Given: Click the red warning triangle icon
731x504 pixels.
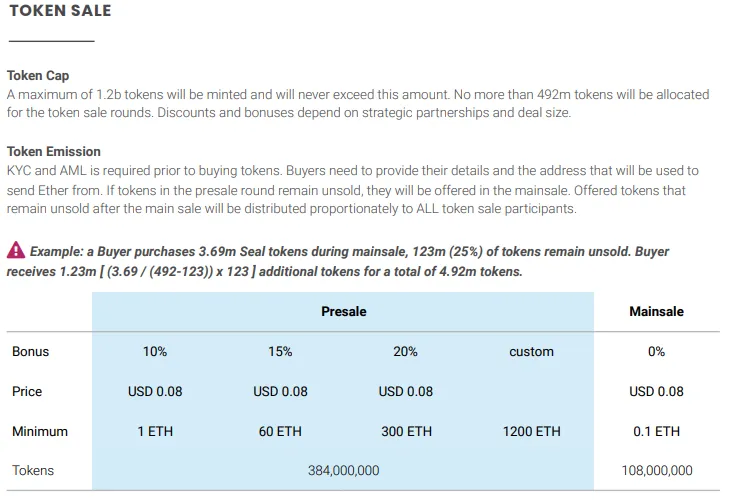Looking at the screenshot, I should (16, 250).
